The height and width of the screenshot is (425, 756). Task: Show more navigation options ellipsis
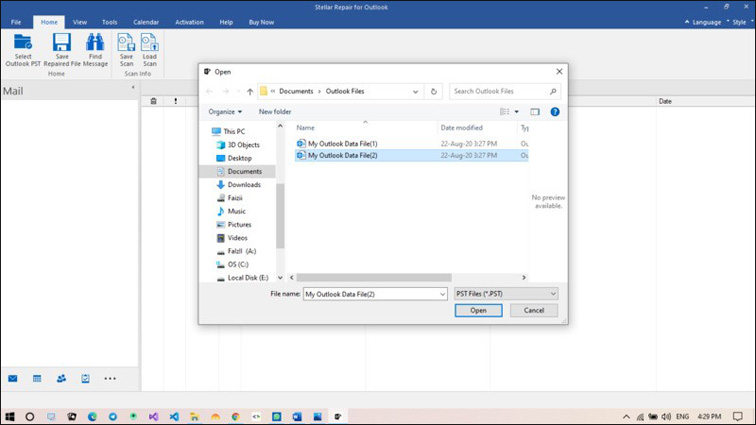[x=110, y=379]
